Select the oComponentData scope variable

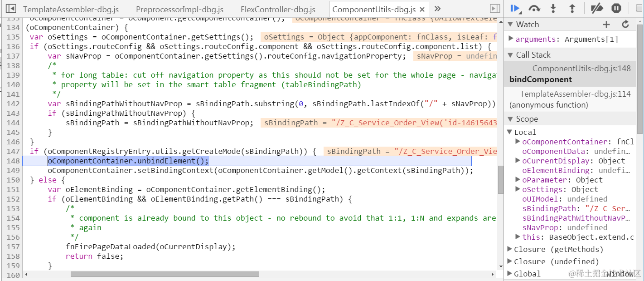[x=576, y=151]
